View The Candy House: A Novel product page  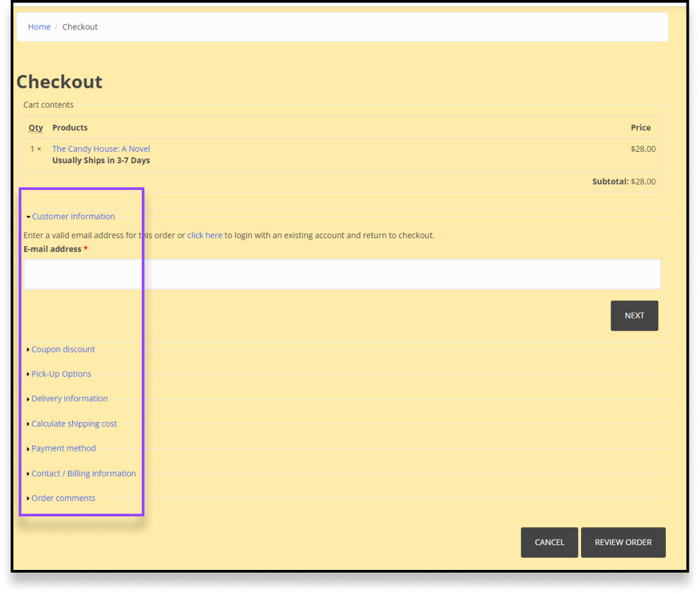(101, 148)
